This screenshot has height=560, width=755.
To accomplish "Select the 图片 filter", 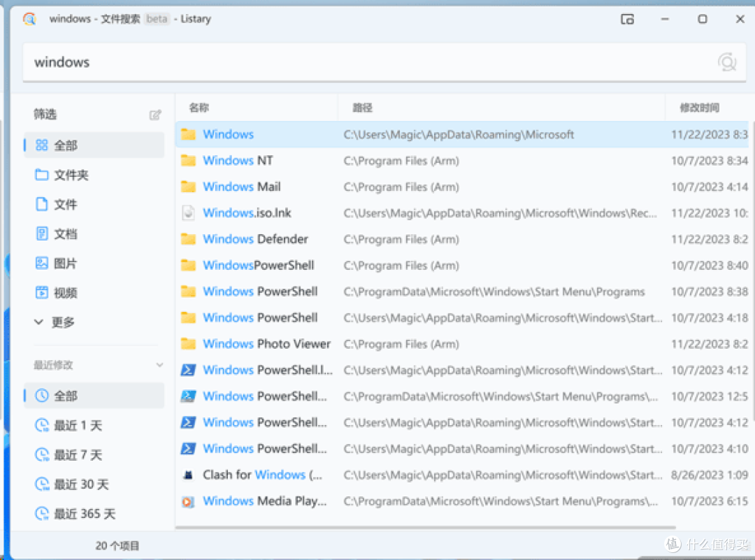I will click(x=94, y=263).
